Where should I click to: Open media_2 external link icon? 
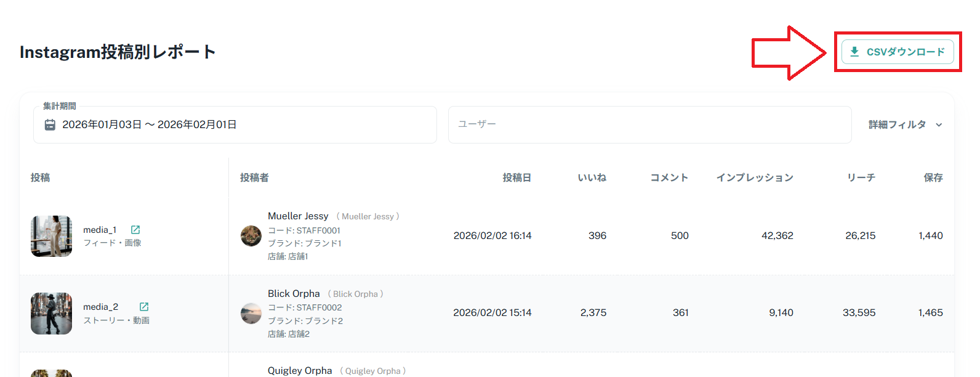(x=144, y=307)
